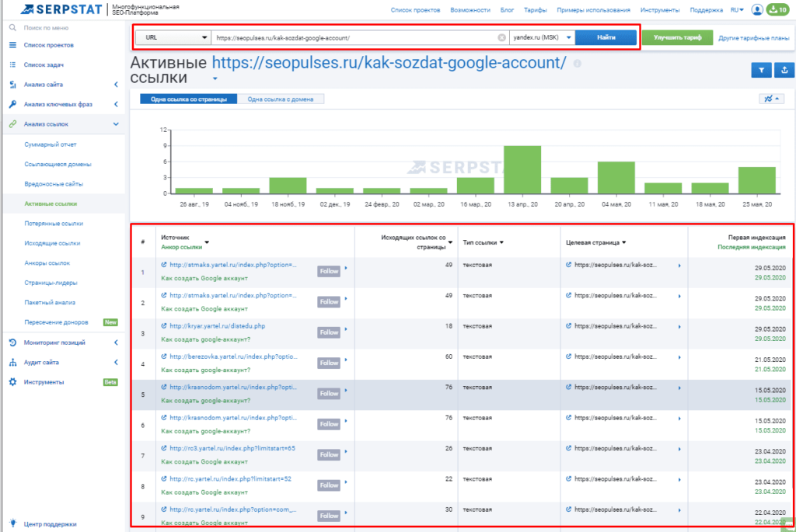Click the export upload button
The image size is (796, 532).
click(x=784, y=71)
